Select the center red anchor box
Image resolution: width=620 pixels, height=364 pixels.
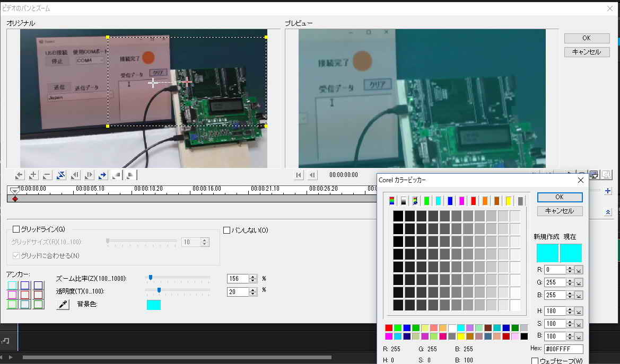25,295
